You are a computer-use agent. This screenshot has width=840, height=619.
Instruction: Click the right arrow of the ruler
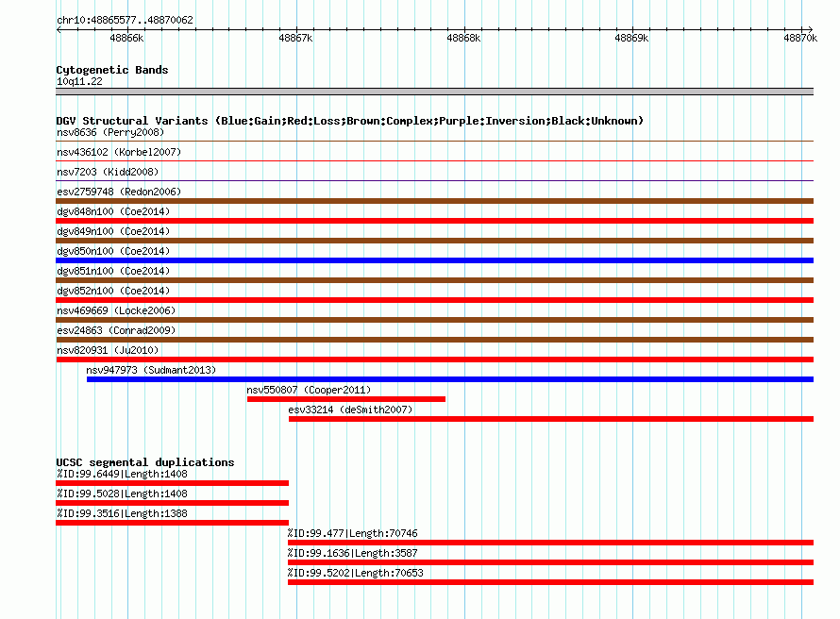click(x=810, y=29)
